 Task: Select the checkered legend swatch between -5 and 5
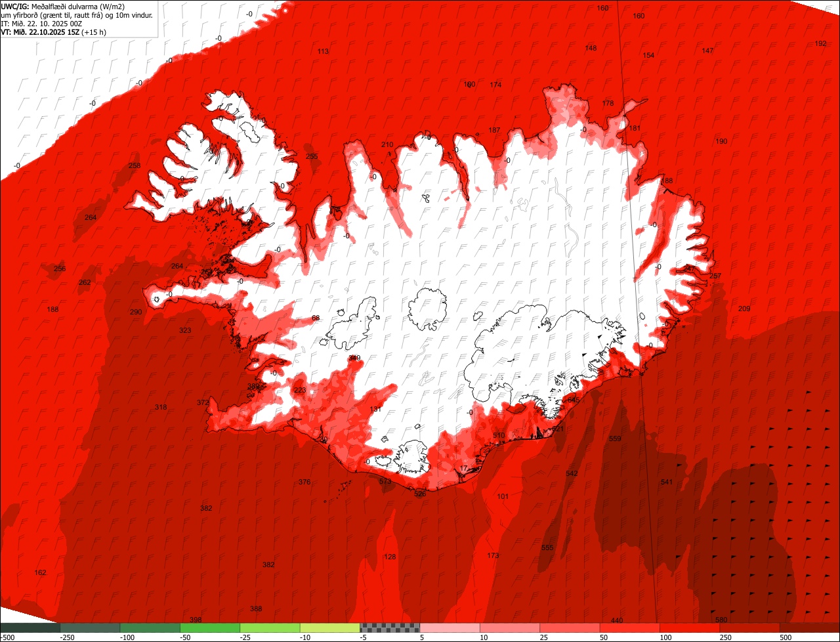click(x=390, y=628)
